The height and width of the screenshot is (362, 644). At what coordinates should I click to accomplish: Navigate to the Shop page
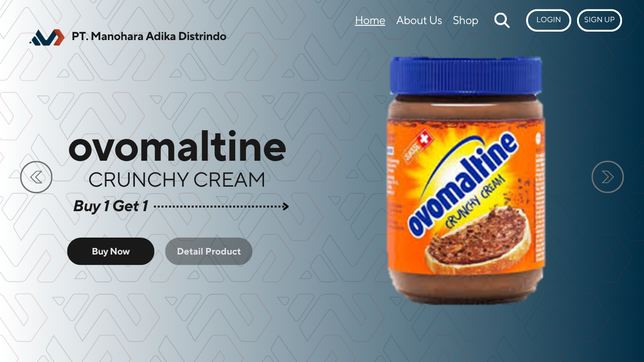(465, 20)
